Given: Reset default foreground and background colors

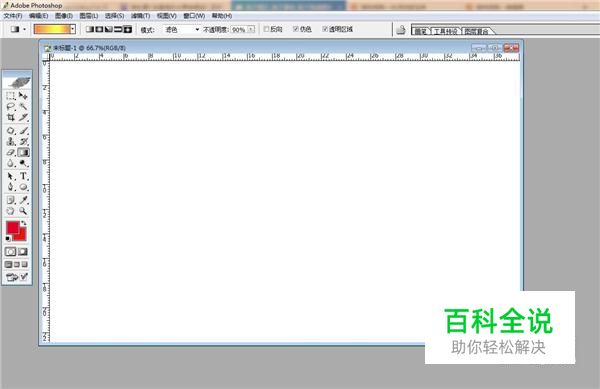Looking at the screenshot, I should (8, 239).
